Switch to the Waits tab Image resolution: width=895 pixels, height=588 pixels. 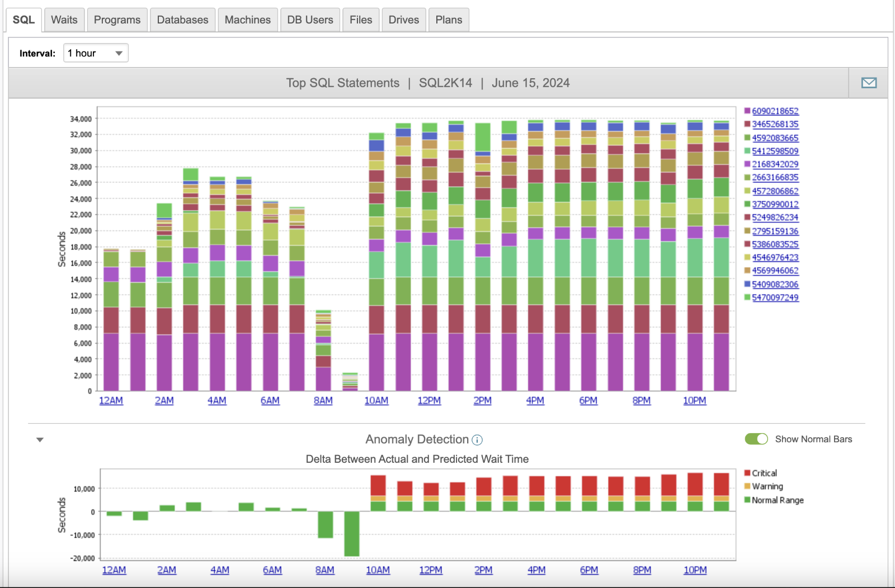point(64,20)
